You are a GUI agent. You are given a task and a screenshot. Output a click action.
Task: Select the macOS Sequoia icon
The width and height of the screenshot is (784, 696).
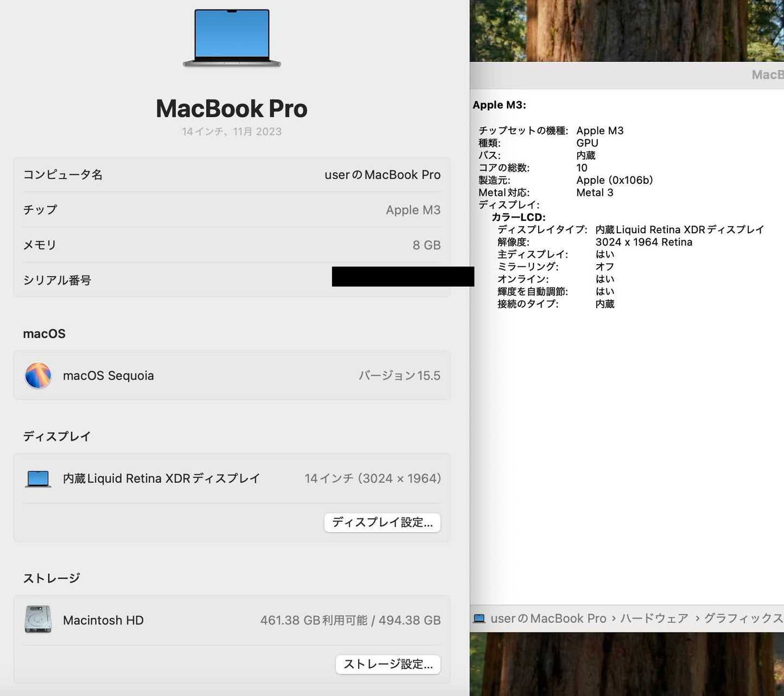pyautogui.click(x=37, y=375)
